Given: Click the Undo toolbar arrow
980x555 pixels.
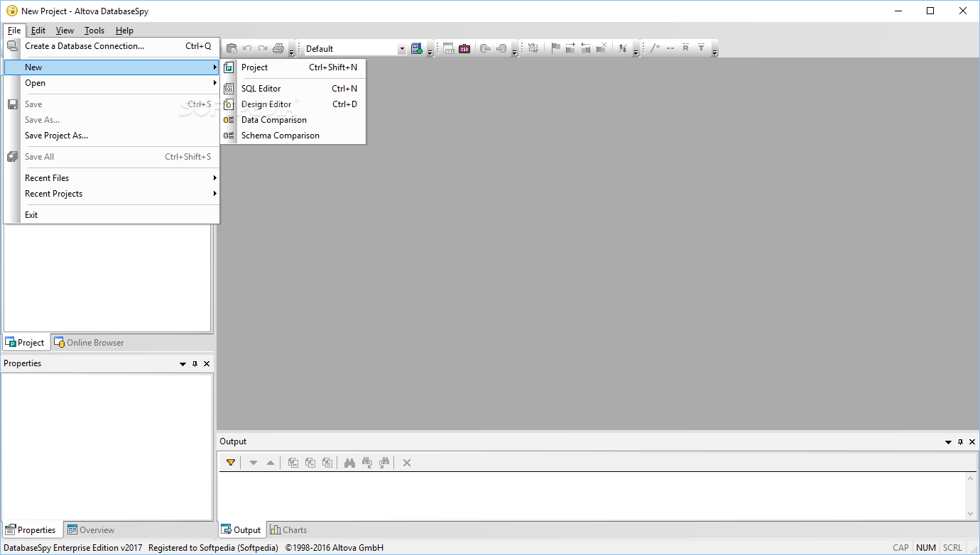Looking at the screenshot, I should (247, 48).
